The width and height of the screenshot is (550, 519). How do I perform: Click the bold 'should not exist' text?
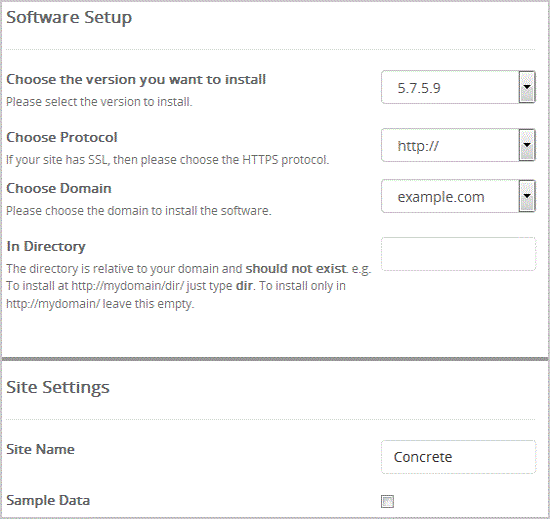pyautogui.click(x=296, y=269)
